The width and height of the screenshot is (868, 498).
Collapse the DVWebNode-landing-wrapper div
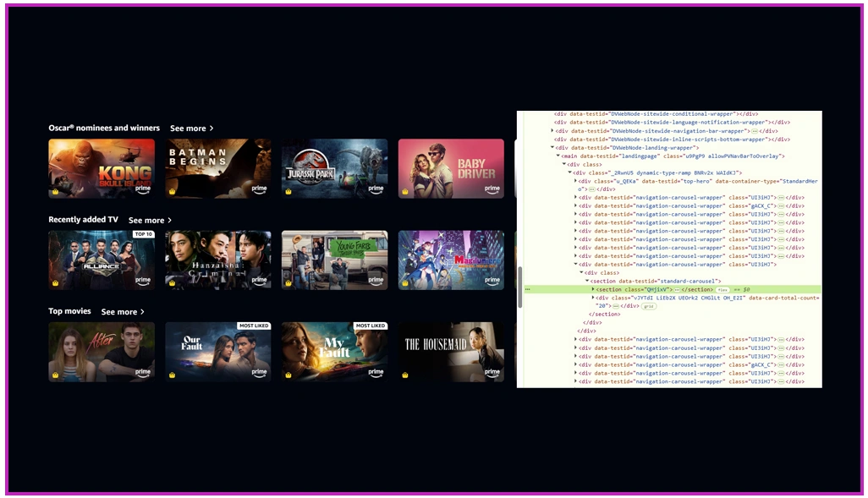(x=552, y=148)
